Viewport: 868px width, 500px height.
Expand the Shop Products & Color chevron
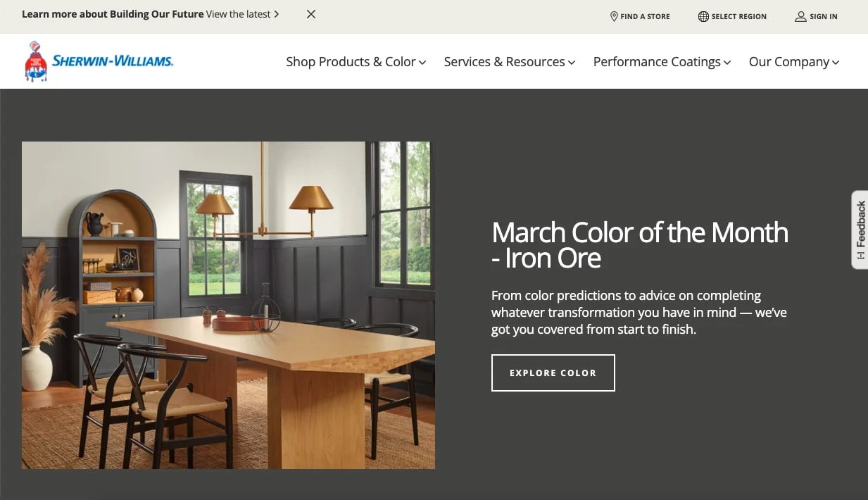(422, 63)
